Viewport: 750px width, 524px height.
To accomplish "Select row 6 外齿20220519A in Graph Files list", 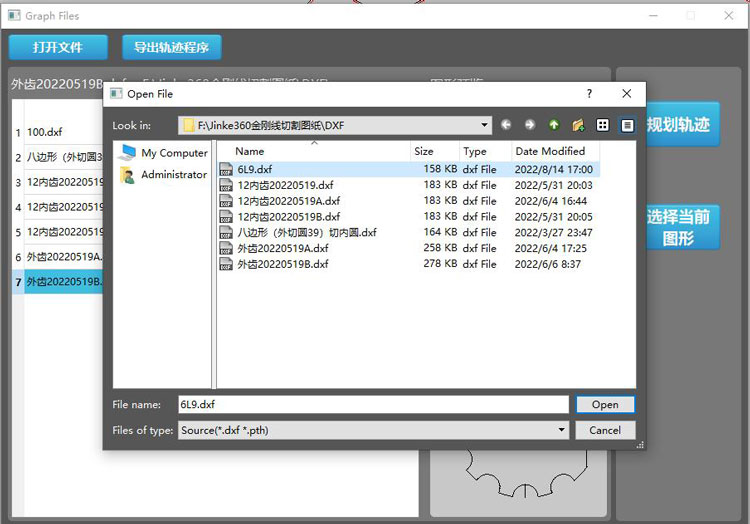I will pyautogui.click(x=57, y=257).
